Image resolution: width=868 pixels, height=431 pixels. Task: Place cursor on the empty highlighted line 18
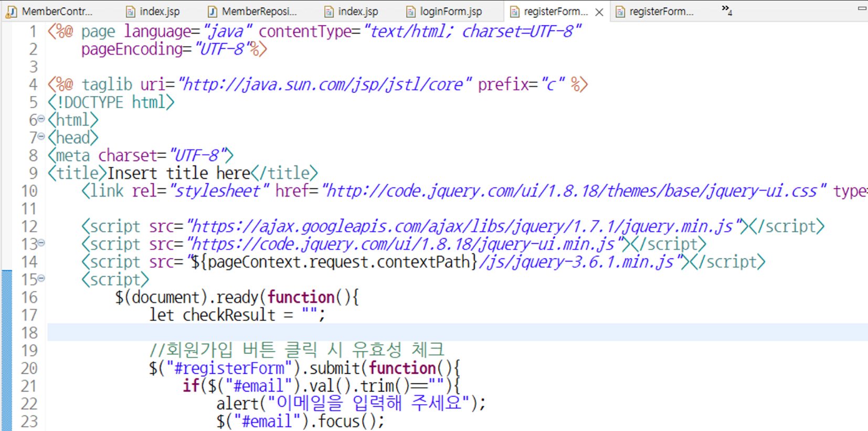[457, 333]
